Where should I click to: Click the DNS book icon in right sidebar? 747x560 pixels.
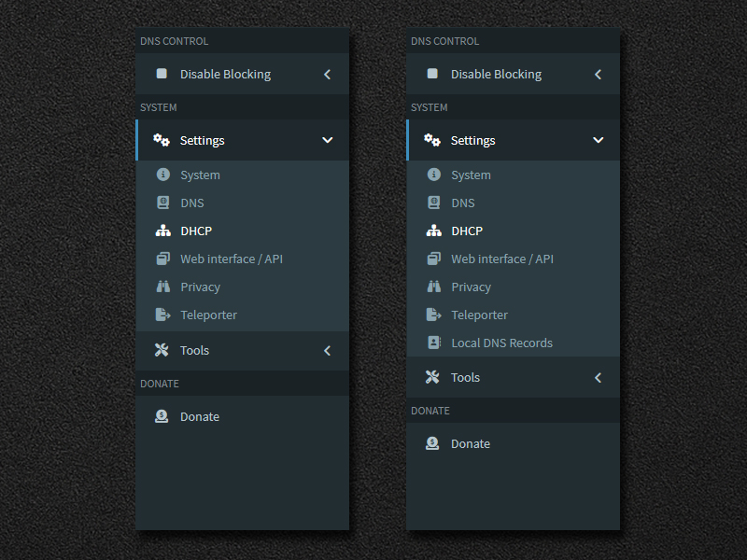(433, 203)
